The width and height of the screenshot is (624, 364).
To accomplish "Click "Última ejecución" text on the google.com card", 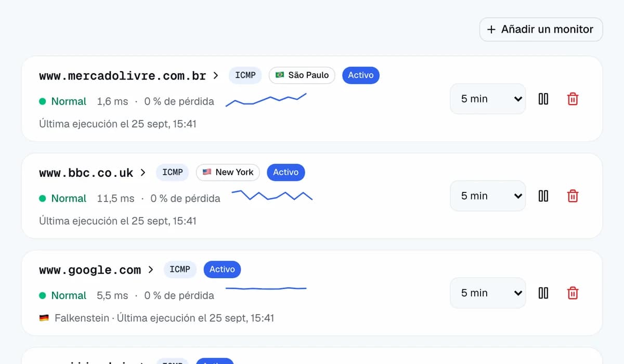I will 196,318.
